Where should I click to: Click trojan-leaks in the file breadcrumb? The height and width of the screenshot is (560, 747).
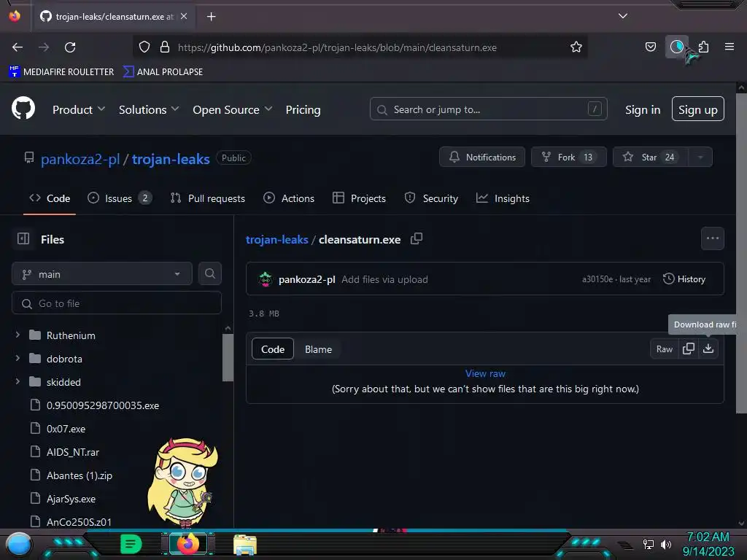coord(276,239)
